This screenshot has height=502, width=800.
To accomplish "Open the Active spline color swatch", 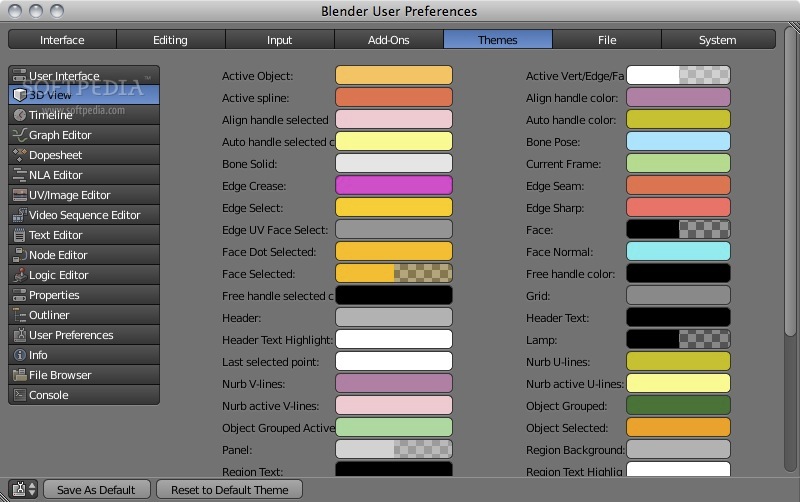I will coord(394,97).
